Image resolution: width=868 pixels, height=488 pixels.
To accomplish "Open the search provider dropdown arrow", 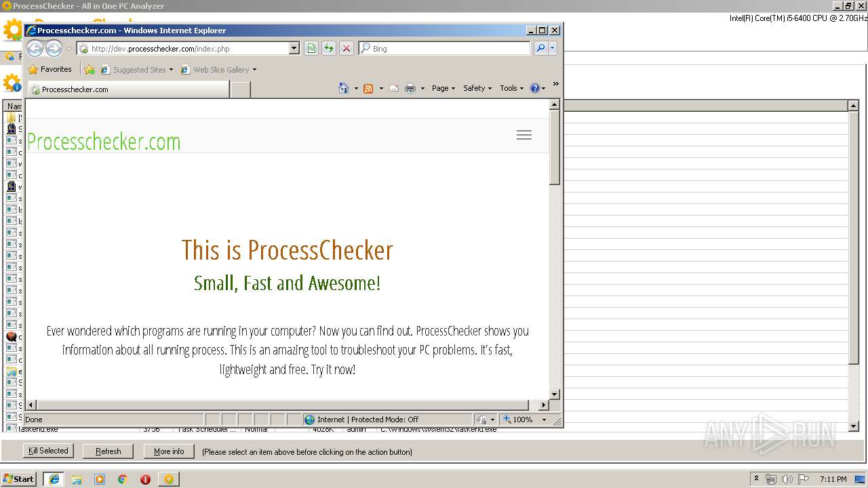I will (x=553, y=48).
